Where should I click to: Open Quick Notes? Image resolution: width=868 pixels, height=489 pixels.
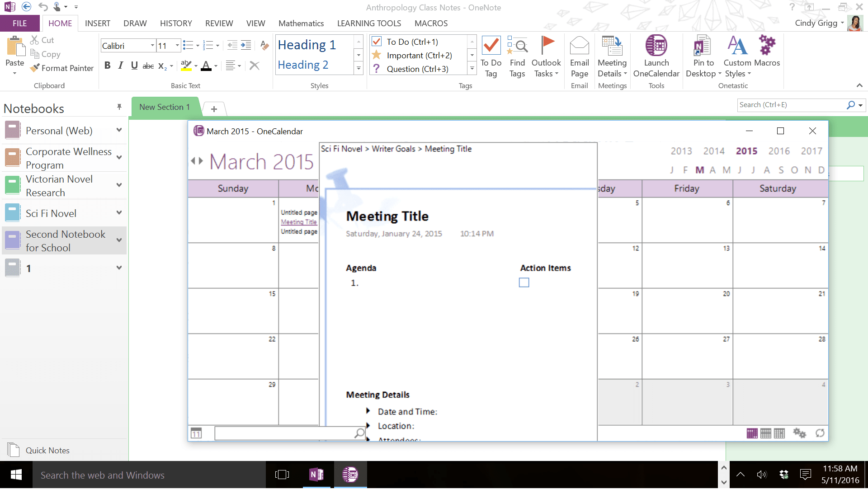(x=39, y=450)
